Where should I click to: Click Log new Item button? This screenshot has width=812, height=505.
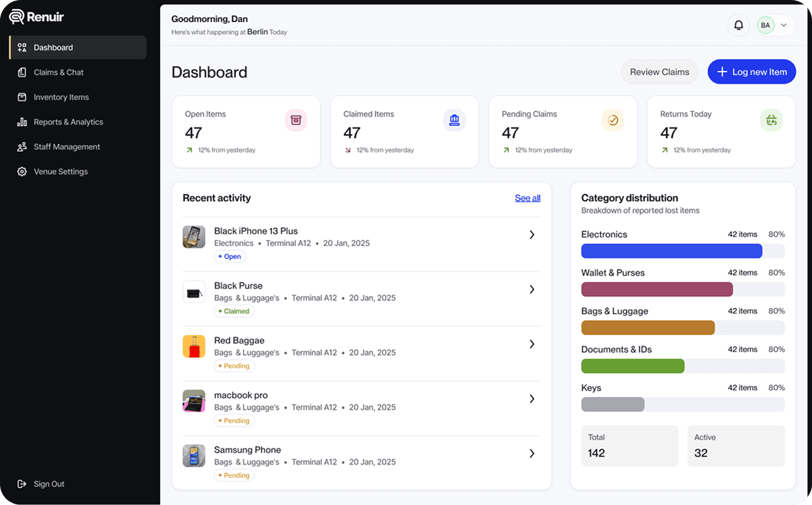pyautogui.click(x=751, y=72)
